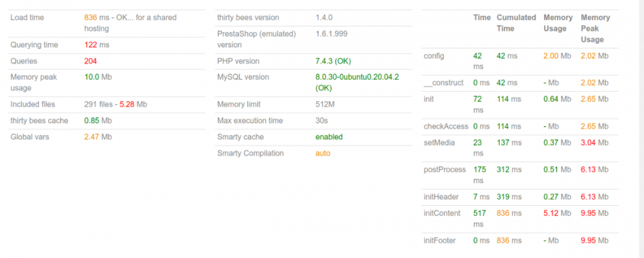This screenshot has height=258, width=644.
Task: Select the Memory Peak Usage column header
Action: 594,28
